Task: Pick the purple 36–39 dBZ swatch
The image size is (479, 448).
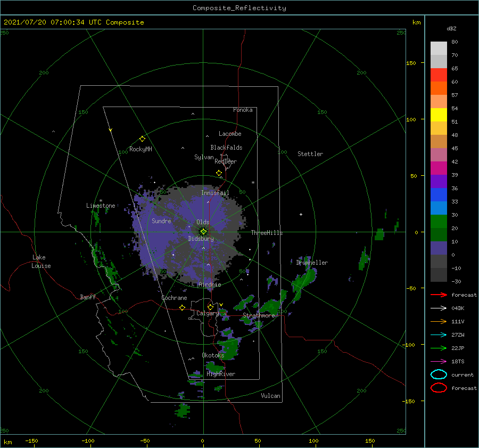Action: point(439,181)
